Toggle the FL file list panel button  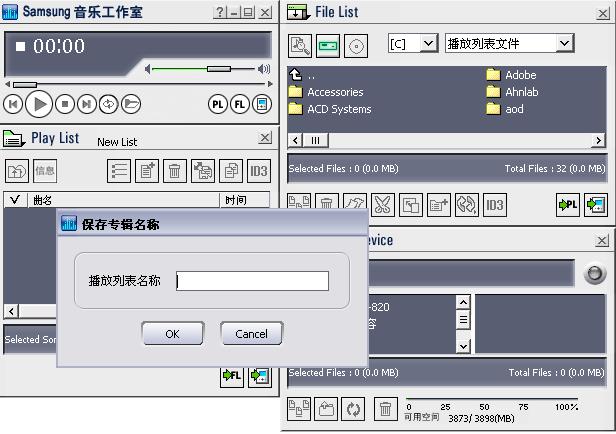(240, 104)
